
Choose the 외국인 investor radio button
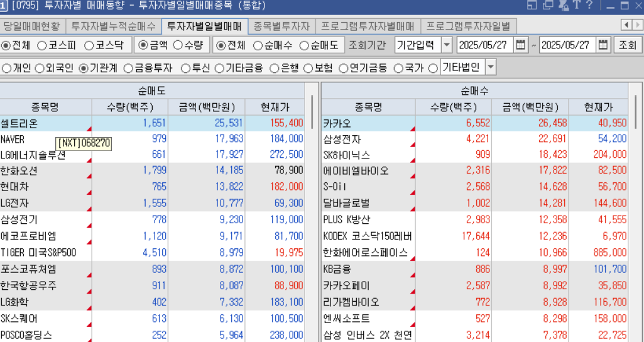tap(40, 69)
